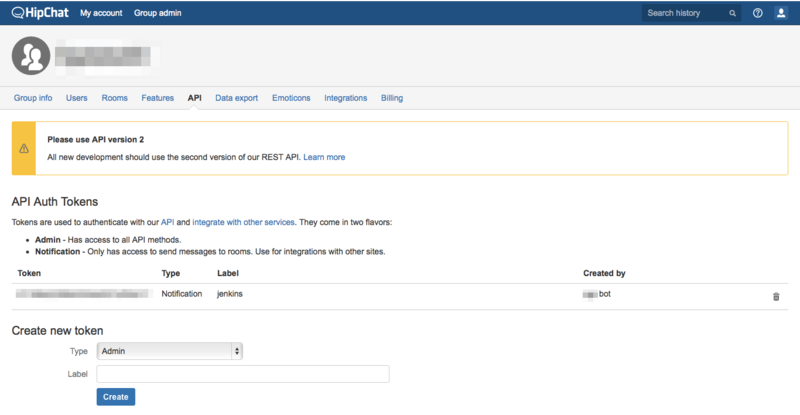Screen dimensions: 800x415
Task: Open the integrate with other services link
Action: (243, 222)
